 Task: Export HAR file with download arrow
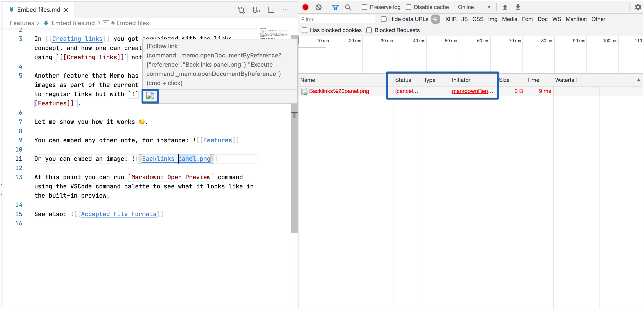coord(518,7)
